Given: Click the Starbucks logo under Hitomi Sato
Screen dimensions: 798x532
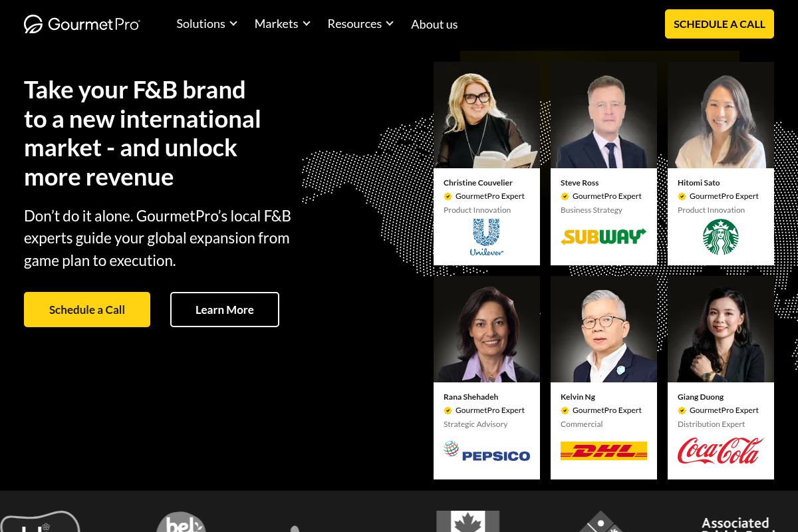Looking at the screenshot, I should coord(721,237).
